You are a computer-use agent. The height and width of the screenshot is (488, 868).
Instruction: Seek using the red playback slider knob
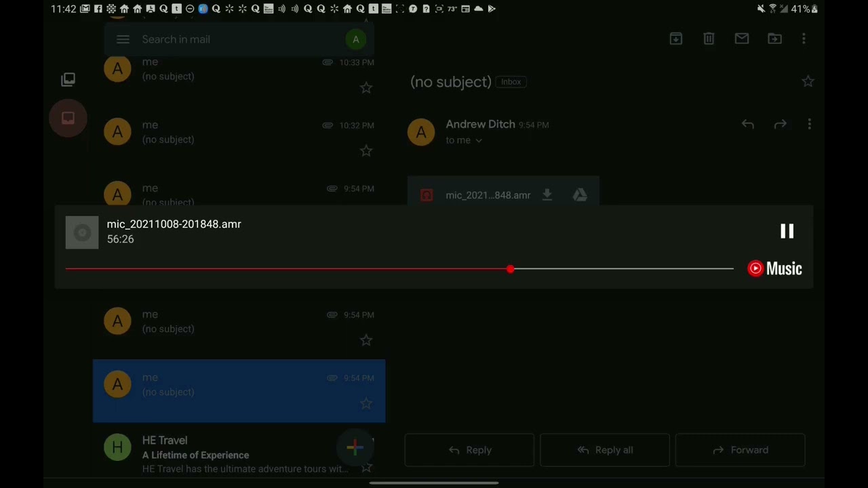click(x=510, y=269)
